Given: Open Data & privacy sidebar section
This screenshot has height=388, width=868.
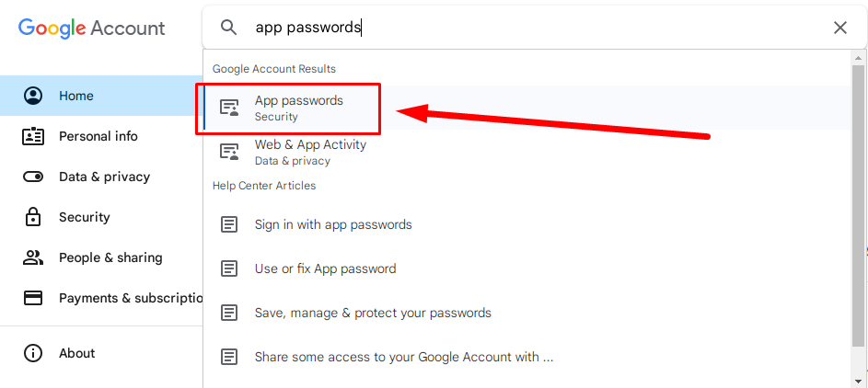Looking at the screenshot, I should click(x=104, y=177).
